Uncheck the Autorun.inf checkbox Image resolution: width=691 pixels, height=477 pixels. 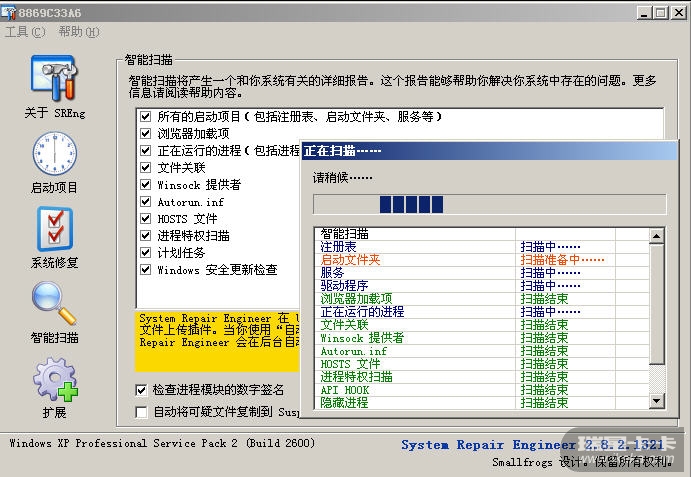coord(145,201)
